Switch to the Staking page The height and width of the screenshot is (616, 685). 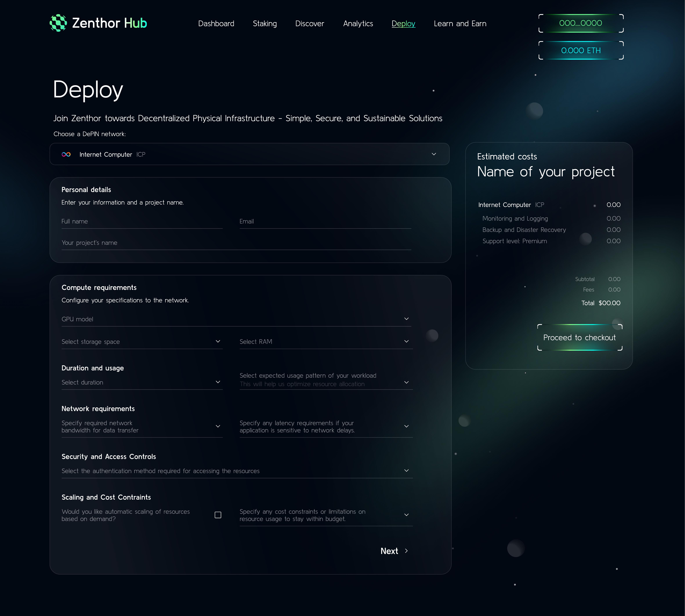click(265, 23)
